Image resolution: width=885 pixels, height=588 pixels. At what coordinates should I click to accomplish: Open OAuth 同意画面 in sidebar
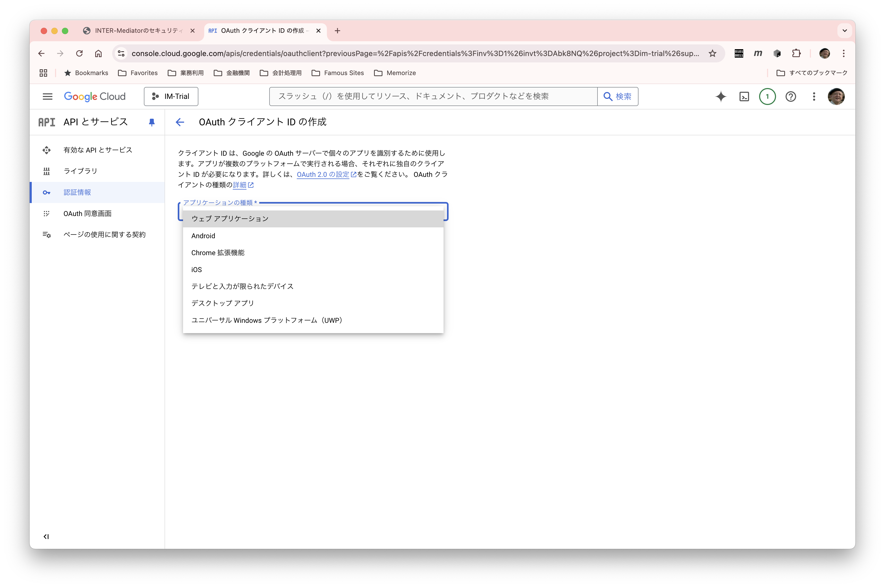point(98,213)
